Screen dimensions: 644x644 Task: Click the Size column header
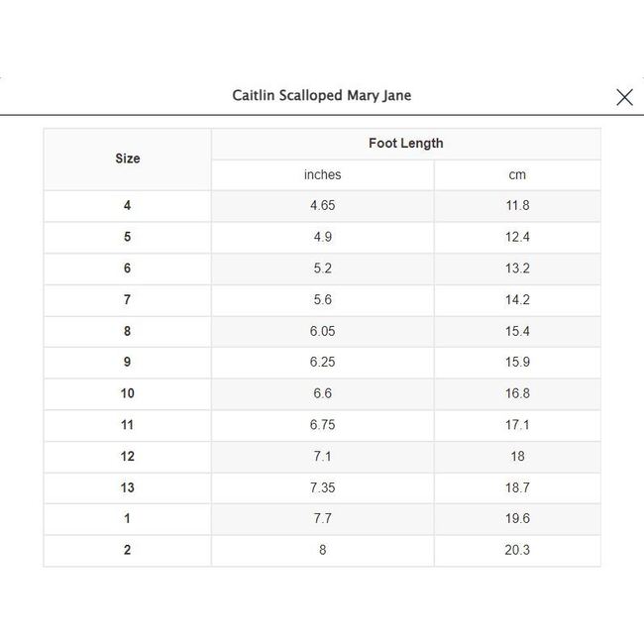coord(127,159)
